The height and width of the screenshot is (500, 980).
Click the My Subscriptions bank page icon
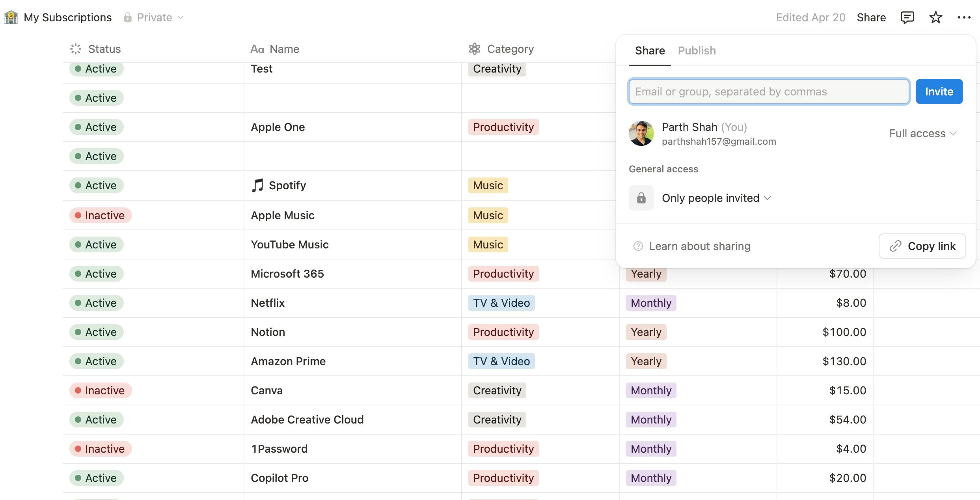[11, 17]
